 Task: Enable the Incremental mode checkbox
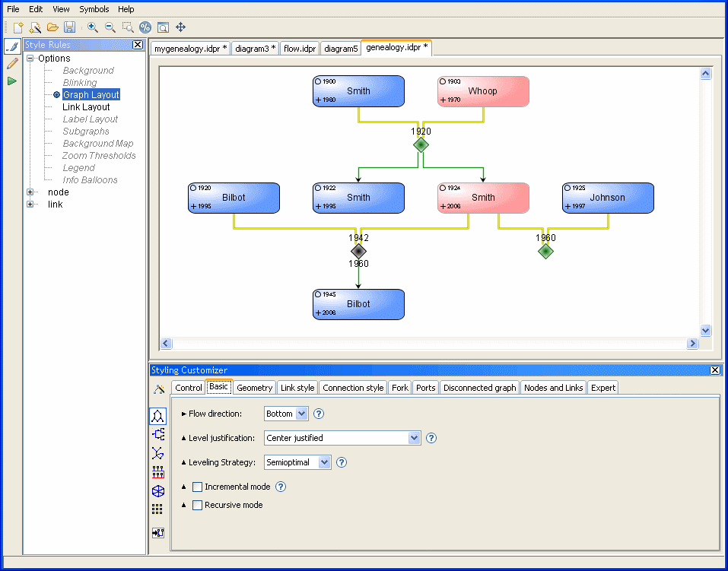198,487
